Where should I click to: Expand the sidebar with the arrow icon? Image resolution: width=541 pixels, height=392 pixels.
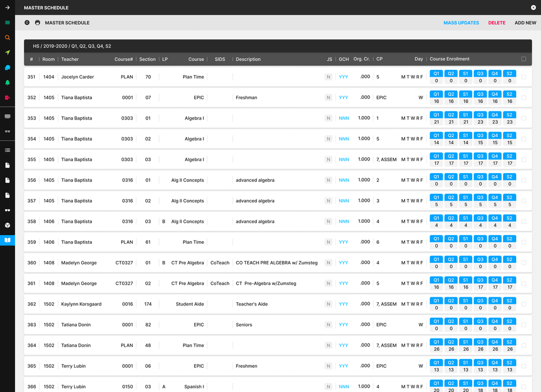pos(8,8)
